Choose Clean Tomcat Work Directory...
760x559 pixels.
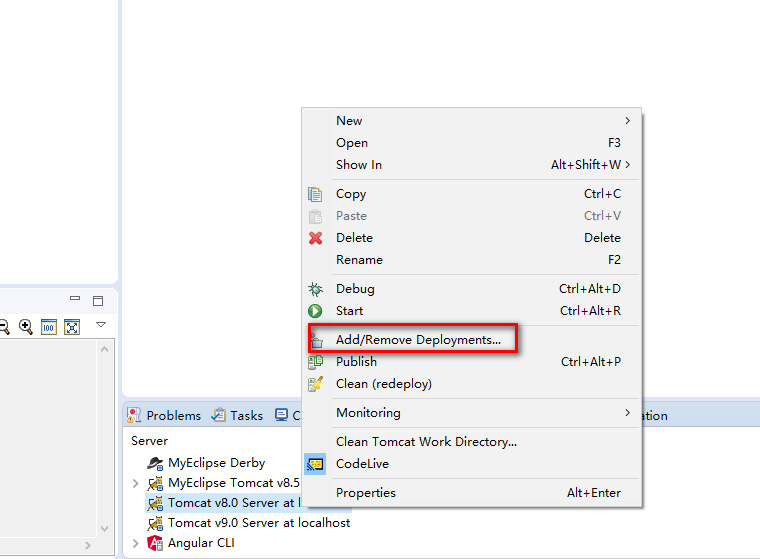(x=472, y=442)
